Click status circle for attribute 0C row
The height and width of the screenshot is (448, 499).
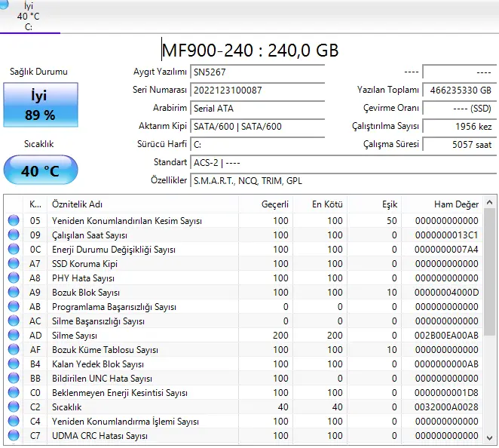(14, 249)
